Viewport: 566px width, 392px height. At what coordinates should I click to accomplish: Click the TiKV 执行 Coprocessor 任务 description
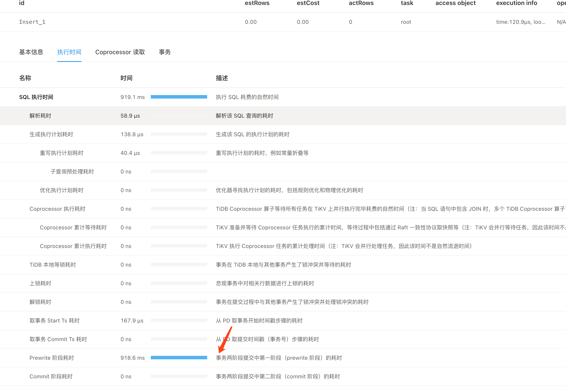tap(344, 246)
